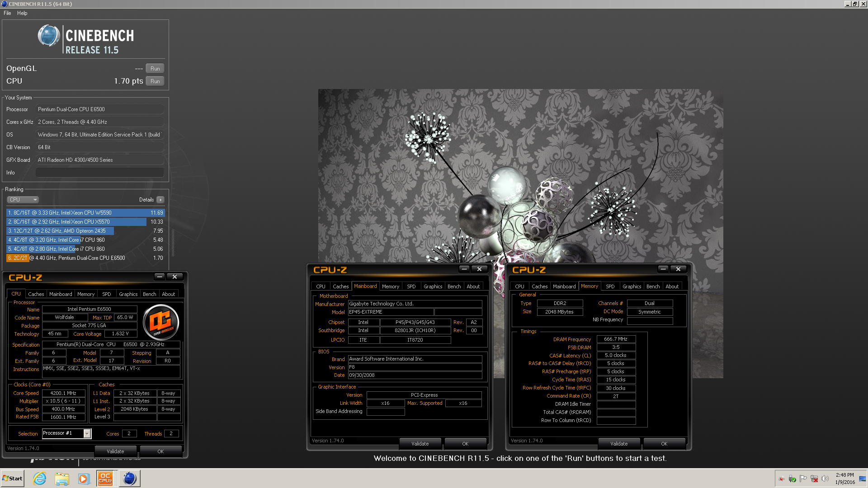
Task: Open the Start menu
Action: coord(12,479)
